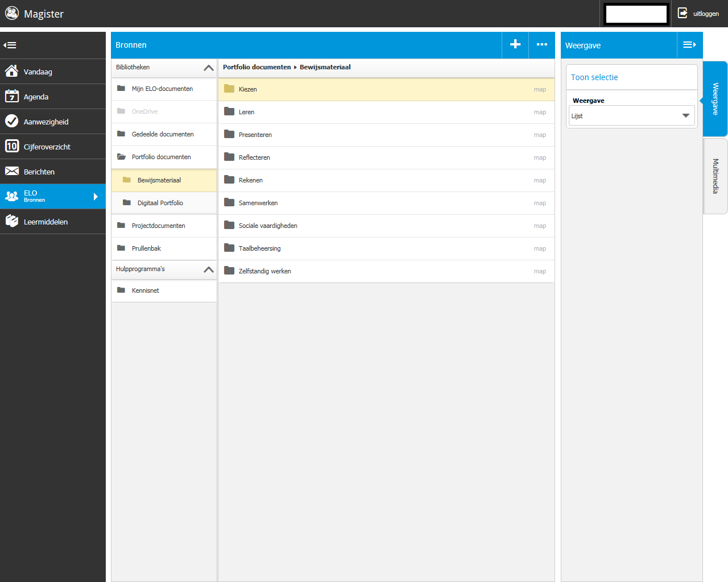Viewport: 728px width, 582px height.
Task: Select the Leermiddelen menu item
Action: [x=45, y=222]
